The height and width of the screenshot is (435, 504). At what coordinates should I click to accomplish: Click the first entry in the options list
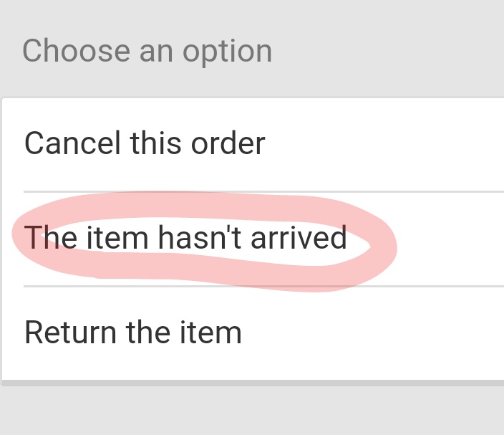[x=145, y=144]
